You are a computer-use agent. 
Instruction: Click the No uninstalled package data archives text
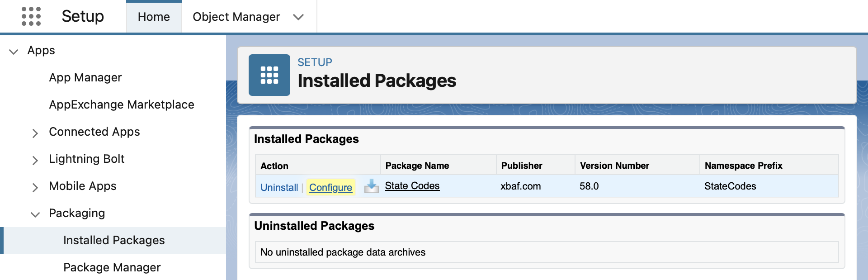pos(343,252)
